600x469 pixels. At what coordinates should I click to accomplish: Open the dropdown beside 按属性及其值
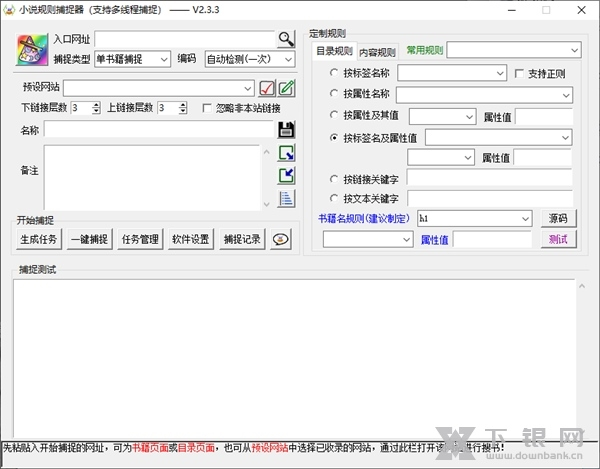442,117
